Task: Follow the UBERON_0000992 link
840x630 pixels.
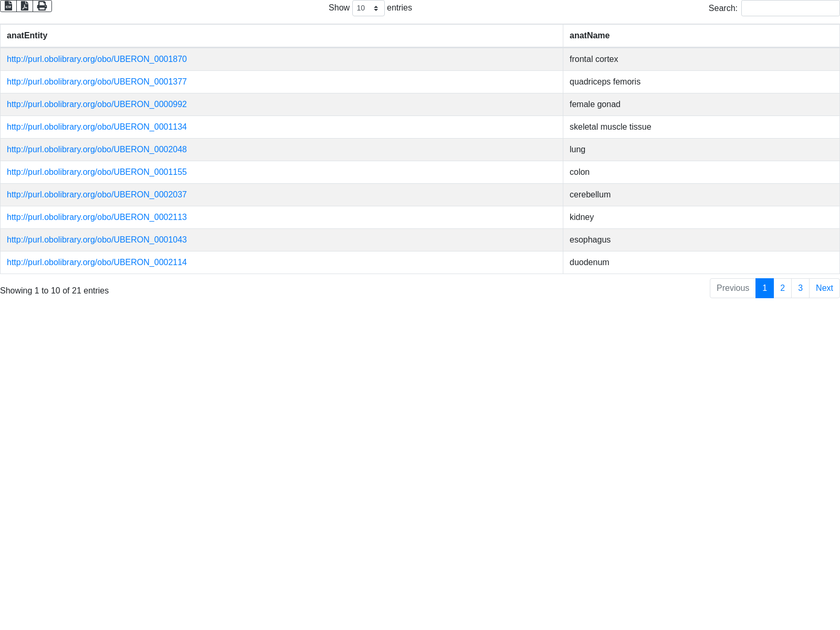Action: click(x=97, y=104)
